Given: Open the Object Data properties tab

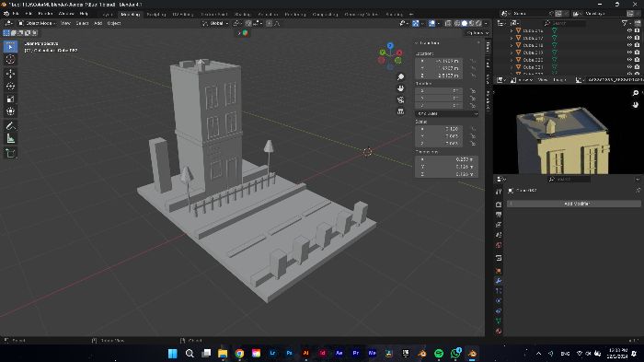Looking at the screenshot, I should tap(499, 321).
